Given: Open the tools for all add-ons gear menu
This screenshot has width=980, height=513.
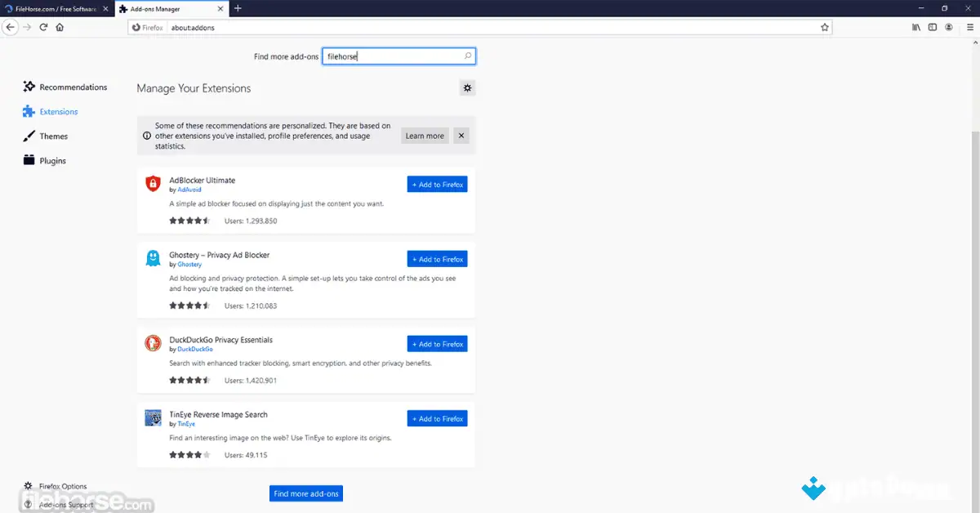Looking at the screenshot, I should pos(467,87).
